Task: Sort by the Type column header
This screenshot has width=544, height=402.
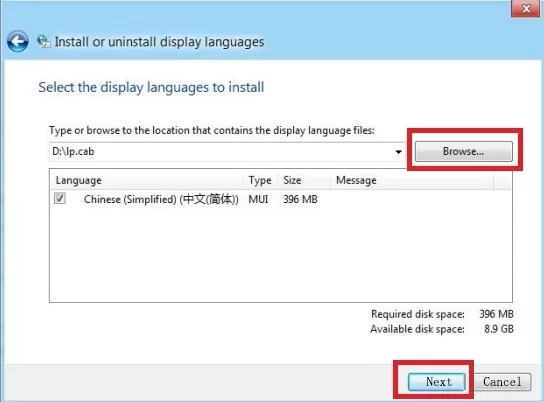Action: click(260, 180)
